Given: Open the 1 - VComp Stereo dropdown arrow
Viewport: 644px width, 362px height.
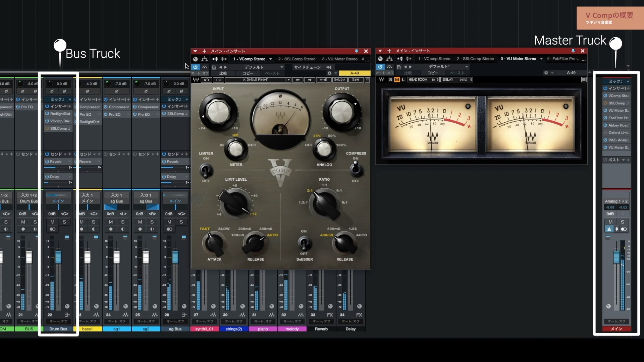Looking at the screenshot, I should (x=270, y=59).
